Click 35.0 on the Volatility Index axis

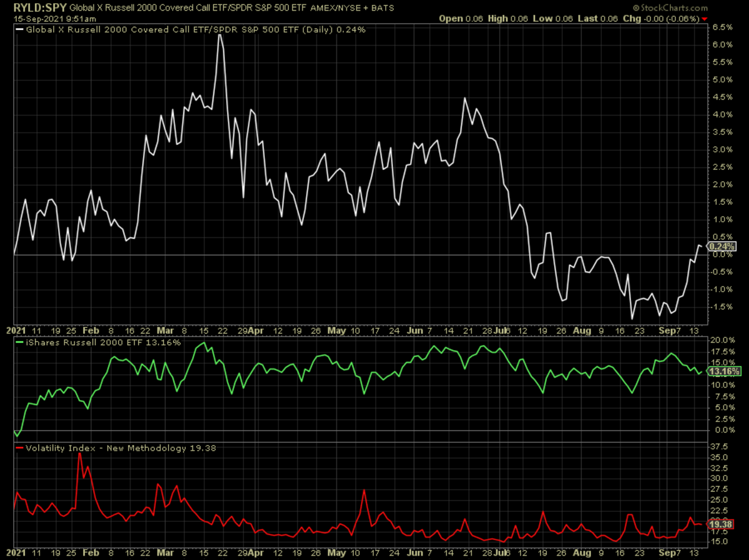pos(720,458)
